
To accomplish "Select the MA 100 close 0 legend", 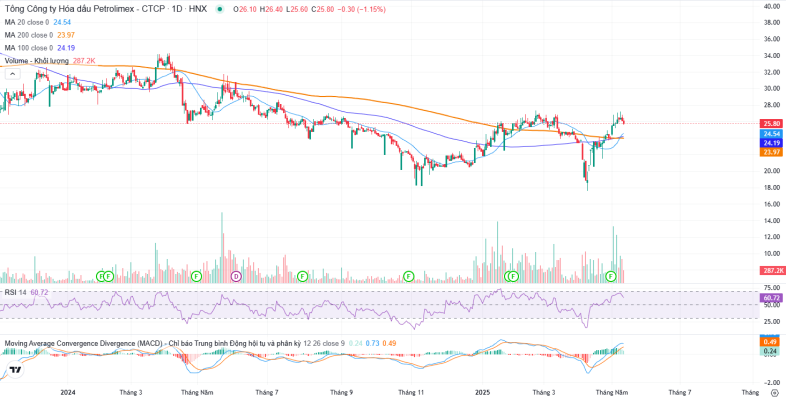I will pyautogui.click(x=29, y=48).
